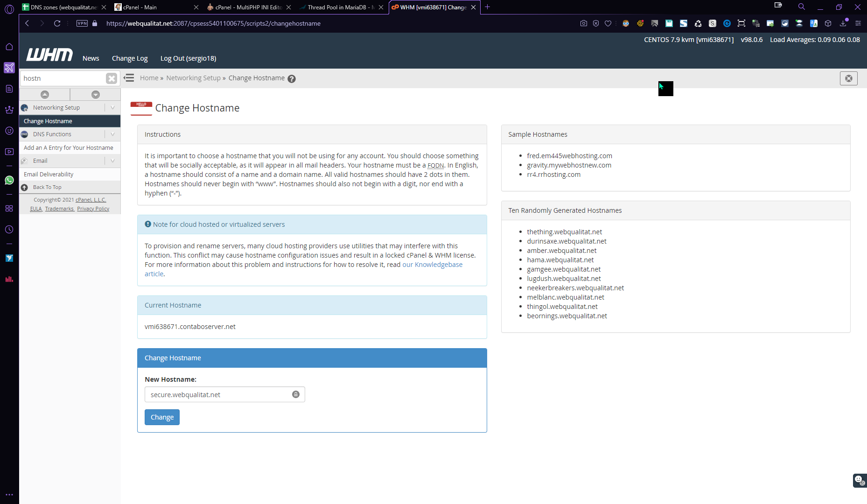Click the gamgee.webqualitat.net hostname
This screenshot has width=867, height=504.
pyautogui.click(x=564, y=269)
